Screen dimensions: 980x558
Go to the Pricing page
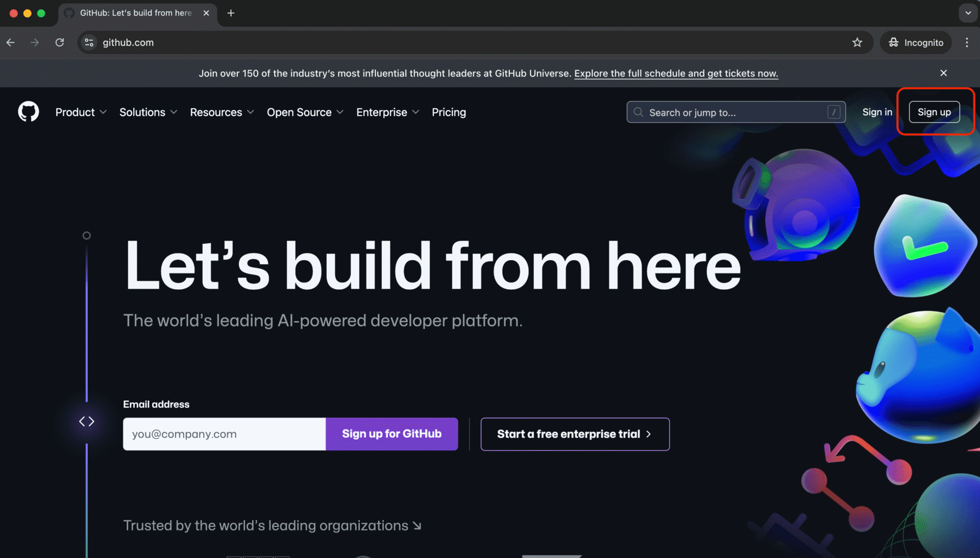(x=449, y=112)
